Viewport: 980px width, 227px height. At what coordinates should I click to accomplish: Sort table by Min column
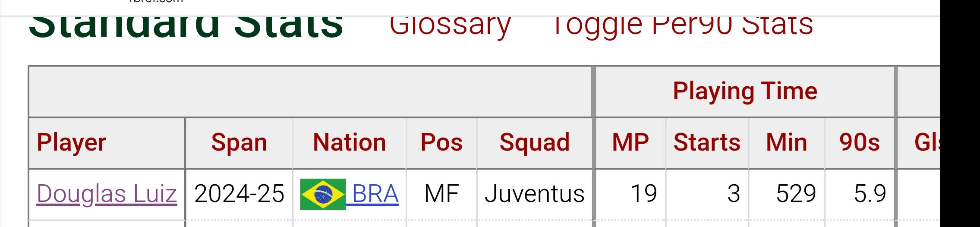click(x=787, y=143)
